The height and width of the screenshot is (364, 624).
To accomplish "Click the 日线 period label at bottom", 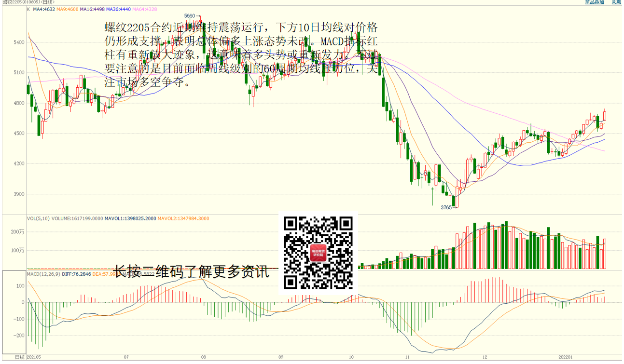I will pyautogui.click(x=19, y=357).
